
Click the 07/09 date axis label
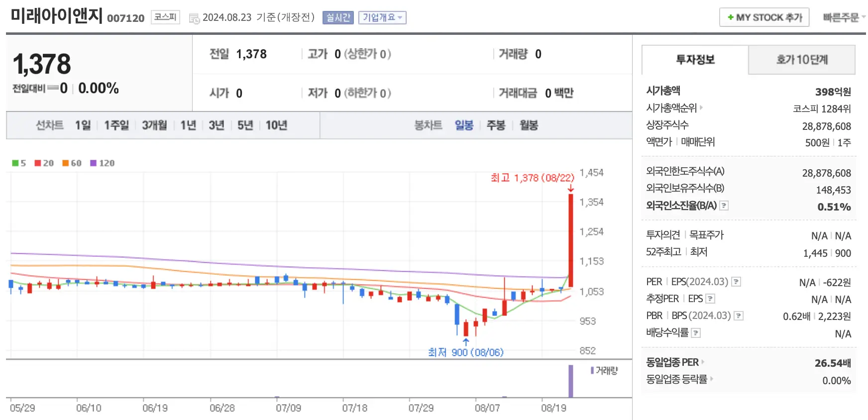tap(288, 408)
